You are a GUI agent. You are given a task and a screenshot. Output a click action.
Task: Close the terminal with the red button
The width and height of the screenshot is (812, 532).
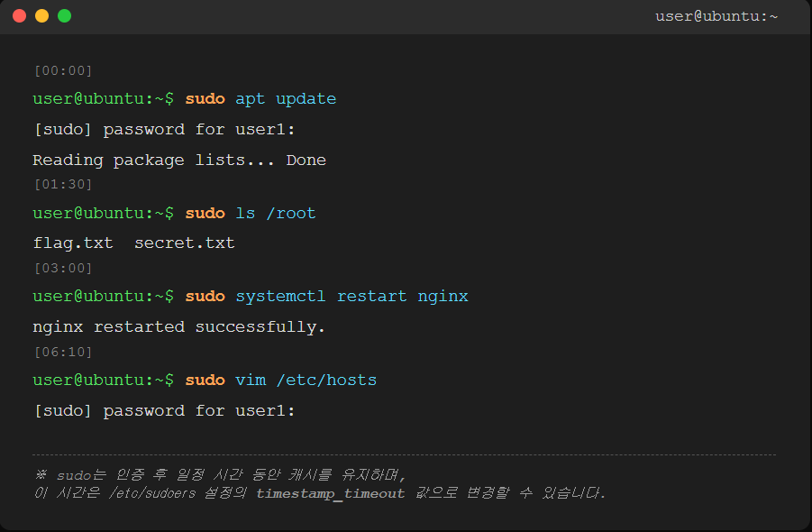(x=19, y=16)
